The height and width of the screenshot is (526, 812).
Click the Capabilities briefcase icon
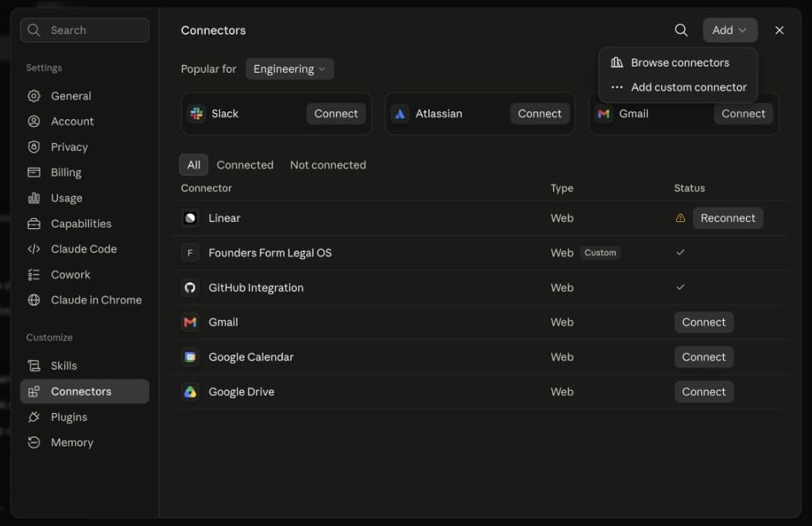click(x=34, y=224)
